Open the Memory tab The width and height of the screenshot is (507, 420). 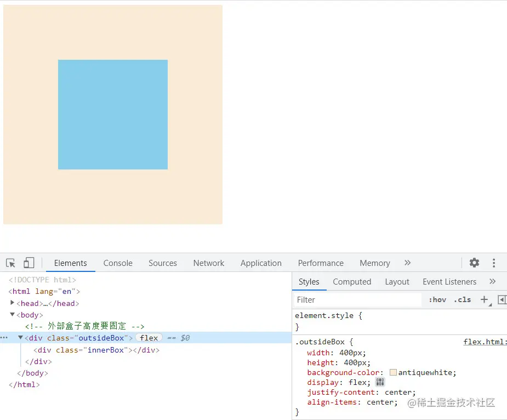(x=375, y=263)
